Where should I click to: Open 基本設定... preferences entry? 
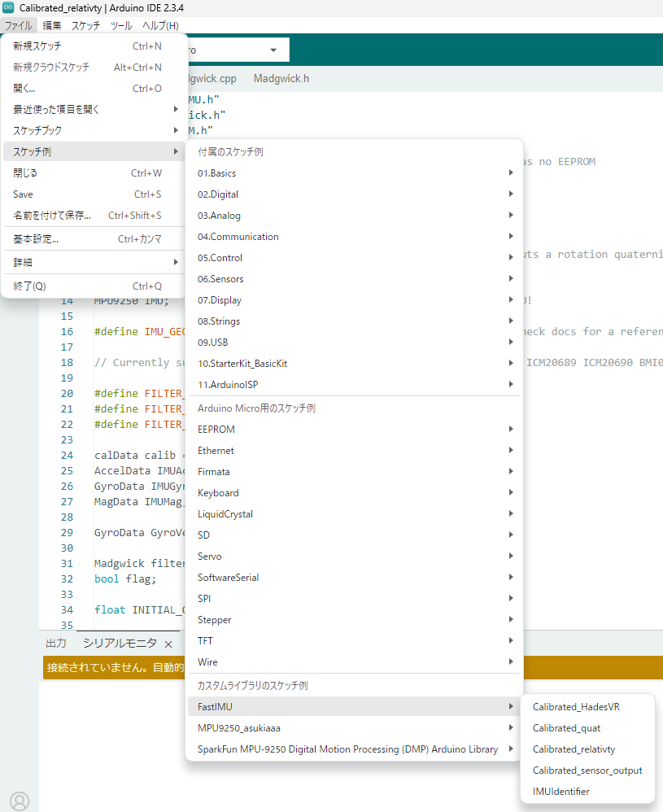pyautogui.click(x=36, y=239)
